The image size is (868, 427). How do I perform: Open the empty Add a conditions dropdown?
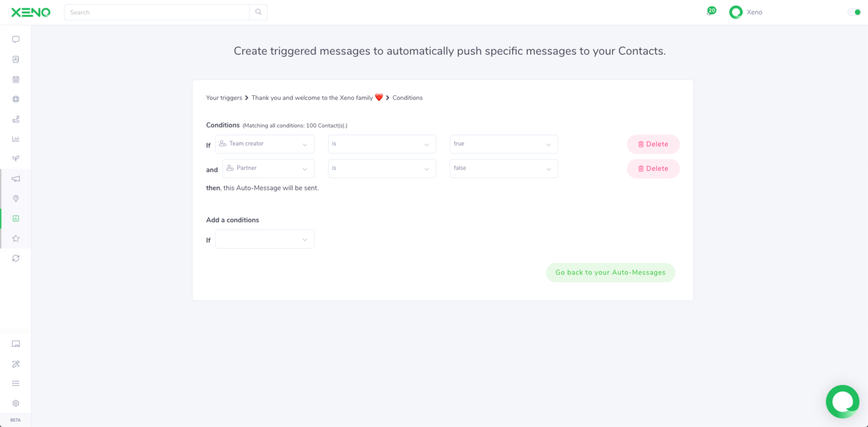pyautogui.click(x=265, y=239)
